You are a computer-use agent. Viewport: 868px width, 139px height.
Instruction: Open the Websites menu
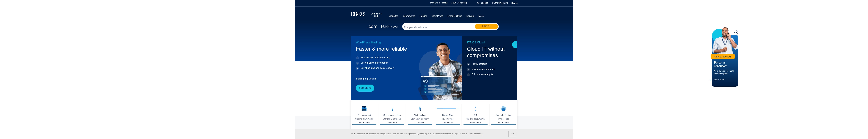393,16
